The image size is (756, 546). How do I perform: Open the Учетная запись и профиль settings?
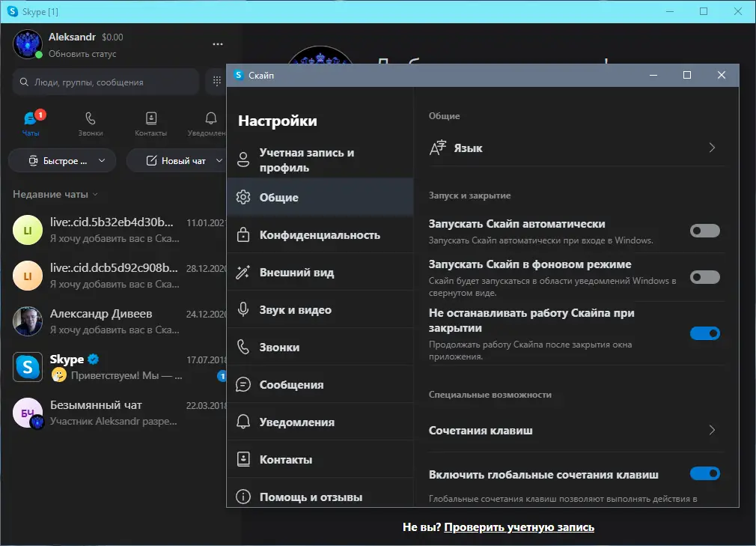coord(302,160)
